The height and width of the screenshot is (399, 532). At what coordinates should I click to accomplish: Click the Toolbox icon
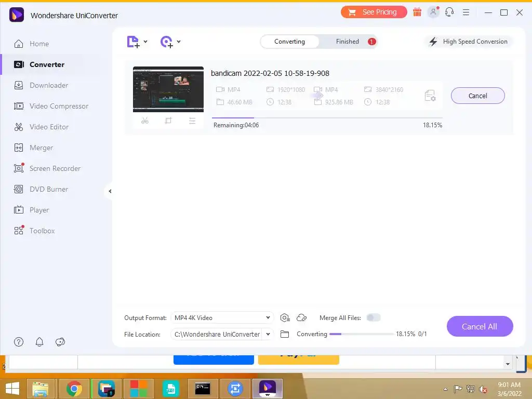pyautogui.click(x=19, y=231)
